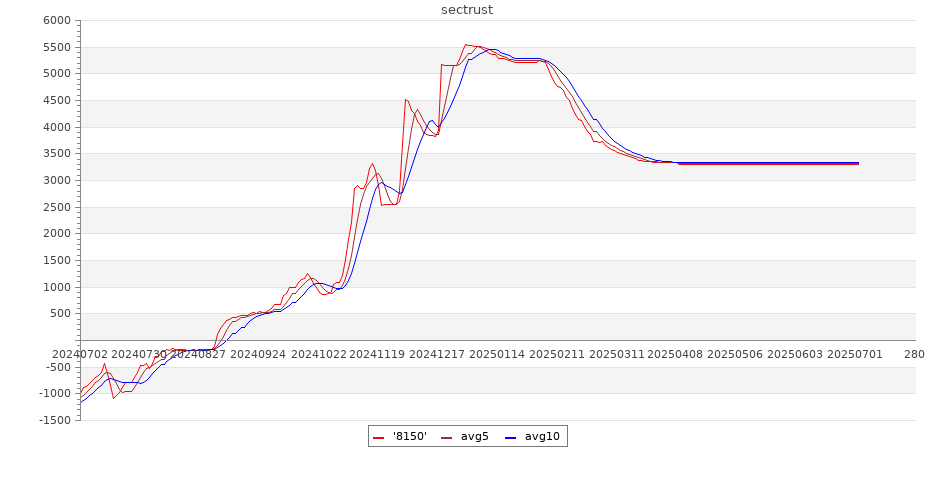The image size is (935, 500).
Task: Click the 1000 y-axis label
Action: click(x=57, y=287)
